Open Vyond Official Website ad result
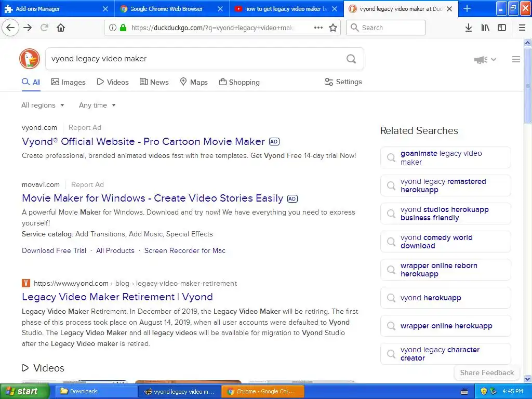The image size is (532, 399). pyautogui.click(x=143, y=141)
